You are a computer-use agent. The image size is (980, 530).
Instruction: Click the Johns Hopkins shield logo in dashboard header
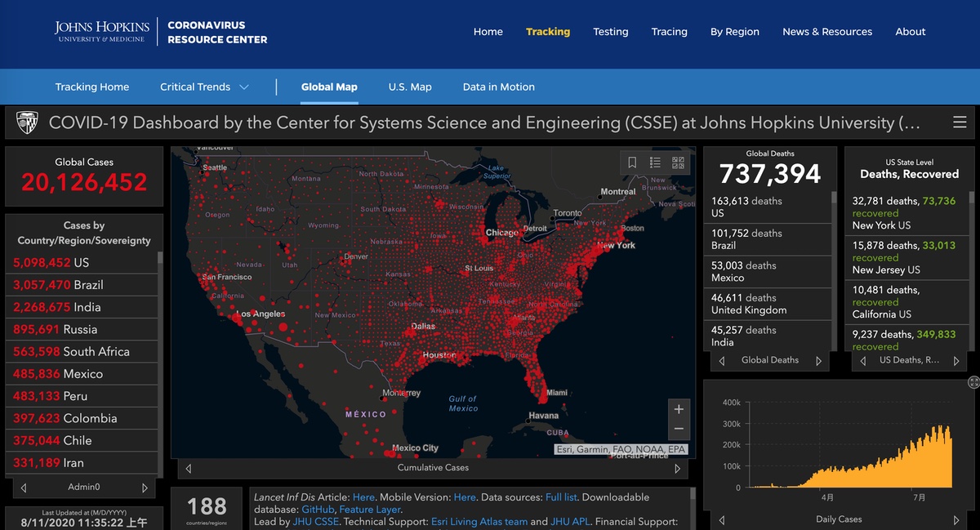pos(27,122)
